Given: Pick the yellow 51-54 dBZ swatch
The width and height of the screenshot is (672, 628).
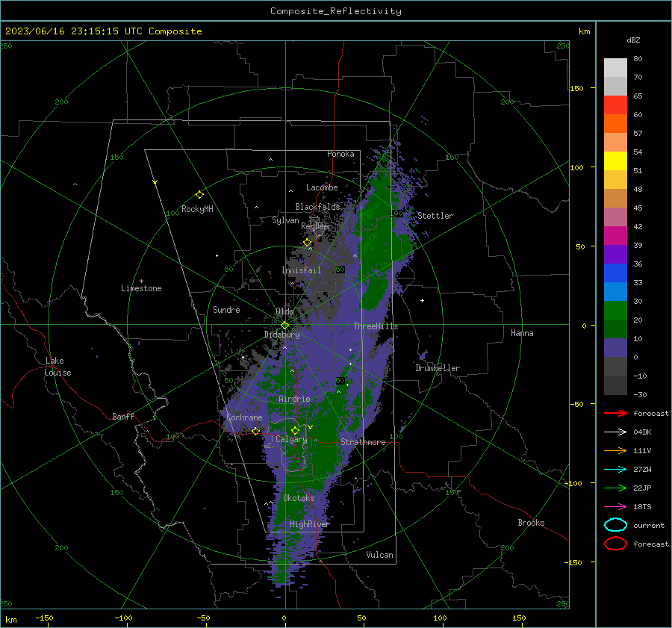Looking at the screenshot, I should point(615,161).
